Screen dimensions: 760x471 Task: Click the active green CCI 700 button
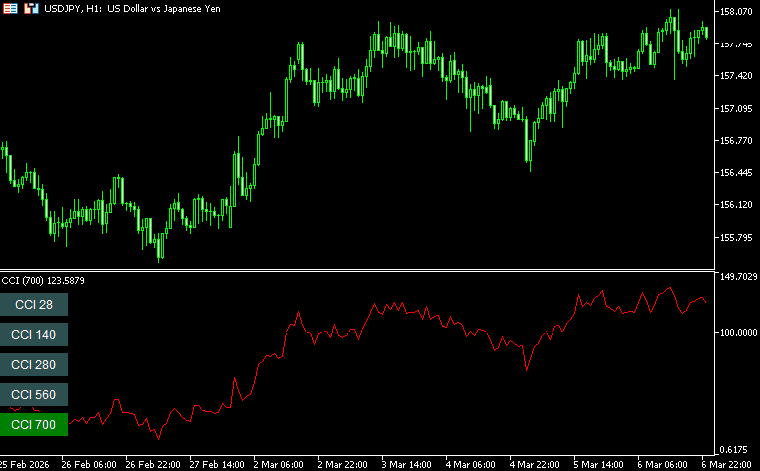pos(34,425)
